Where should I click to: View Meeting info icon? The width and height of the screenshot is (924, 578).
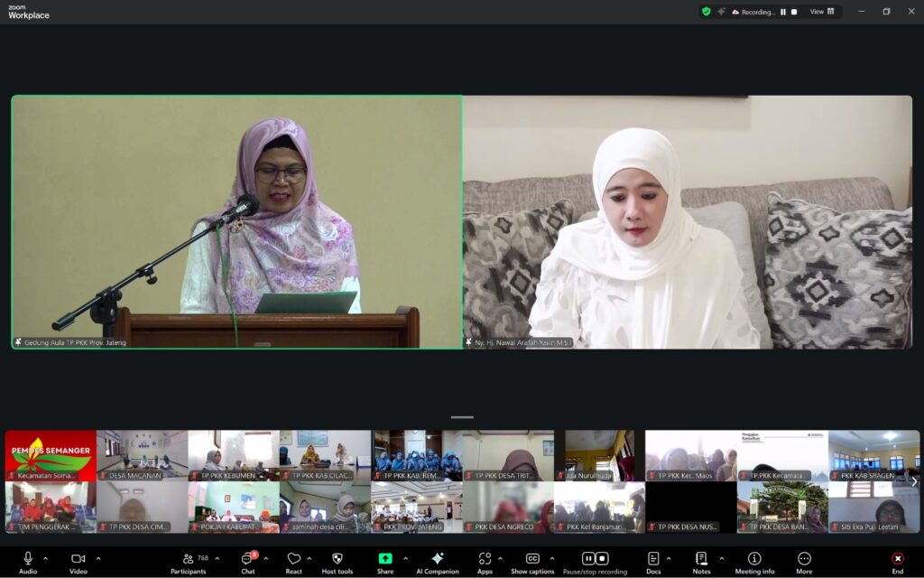[754, 558]
